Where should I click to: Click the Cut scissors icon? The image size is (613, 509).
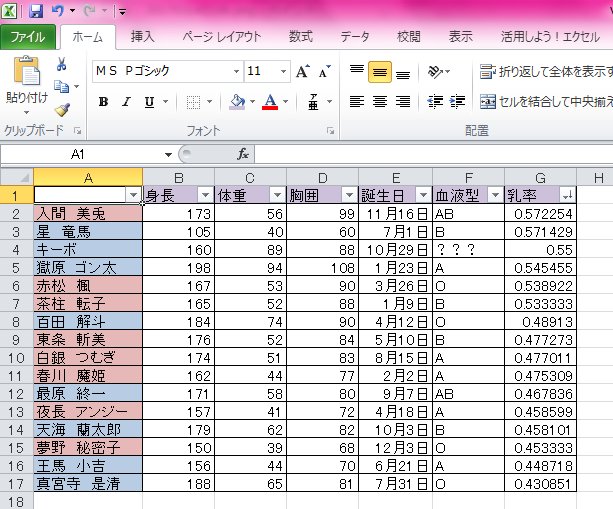tap(62, 65)
